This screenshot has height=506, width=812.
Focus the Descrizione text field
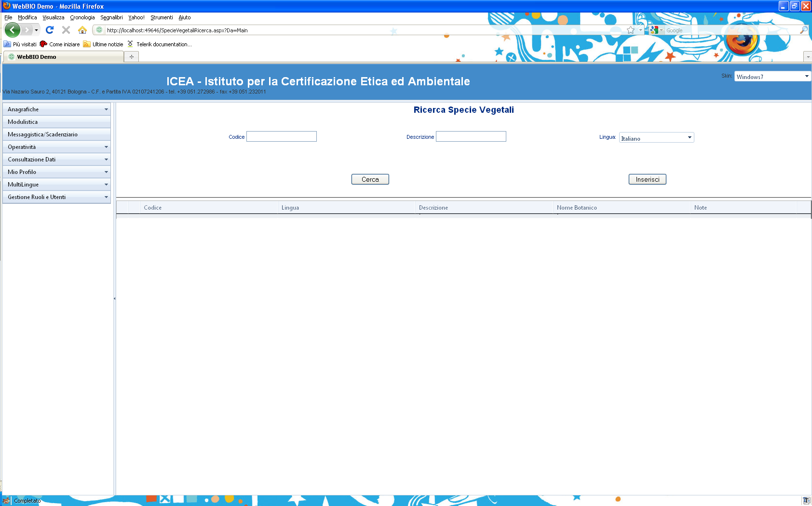471,136
